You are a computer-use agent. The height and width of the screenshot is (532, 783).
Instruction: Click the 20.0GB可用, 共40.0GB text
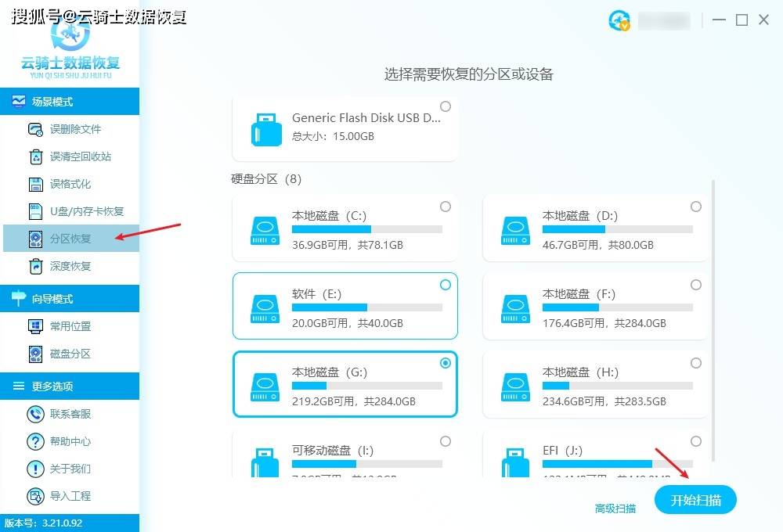click(x=348, y=323)
